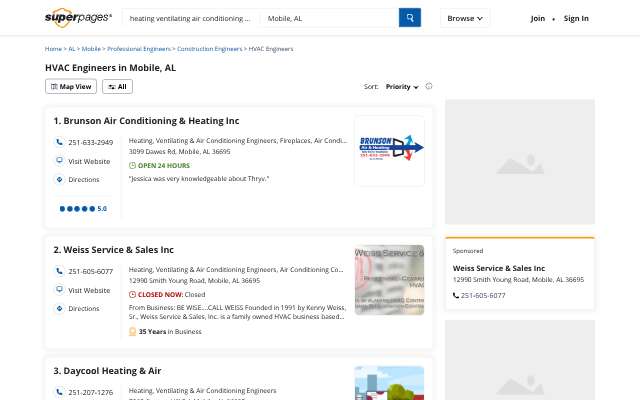
Task: Click the OPEN 24 HOURS clock icon
Action: click(132, 165)
